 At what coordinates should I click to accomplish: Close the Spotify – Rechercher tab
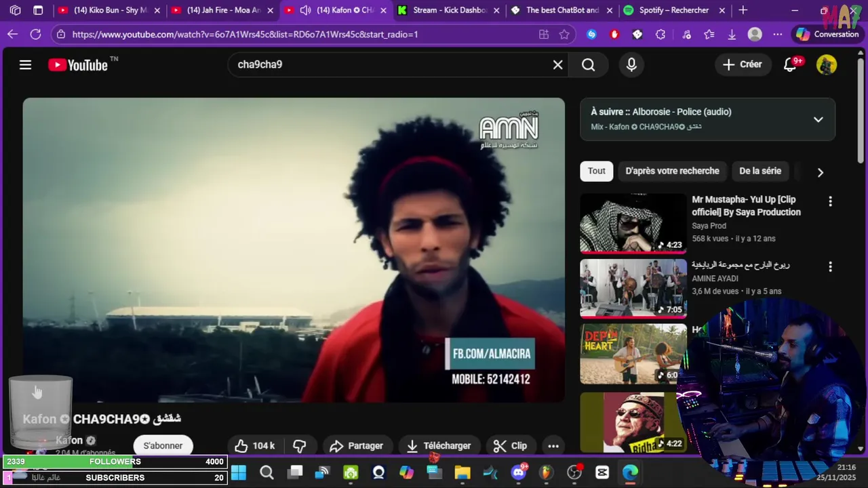[721, 10]
